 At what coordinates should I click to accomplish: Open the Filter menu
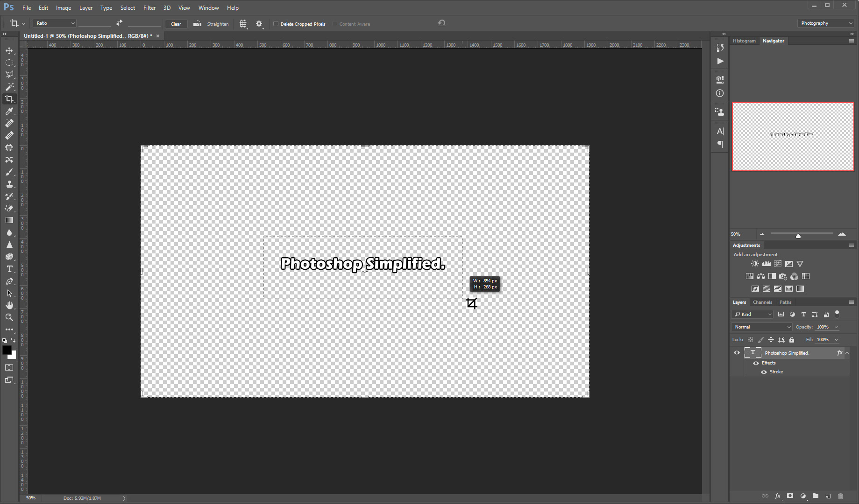pos(149,7)
